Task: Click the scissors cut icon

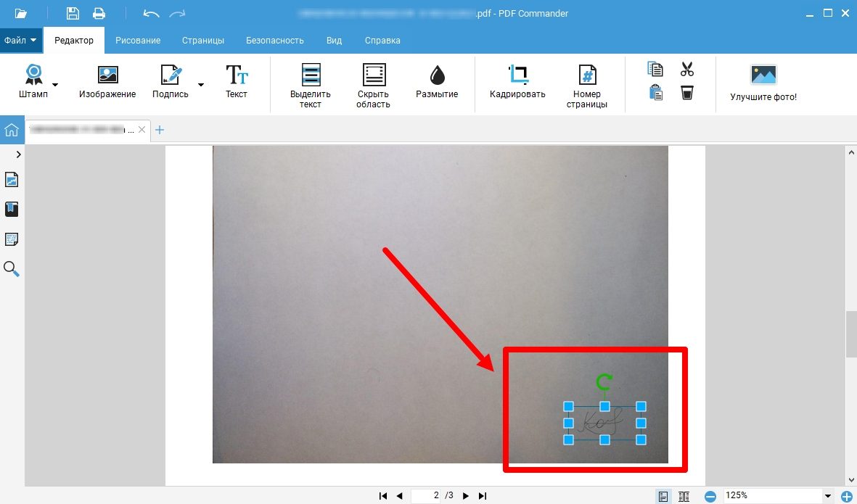Action: tap(687, 70)
